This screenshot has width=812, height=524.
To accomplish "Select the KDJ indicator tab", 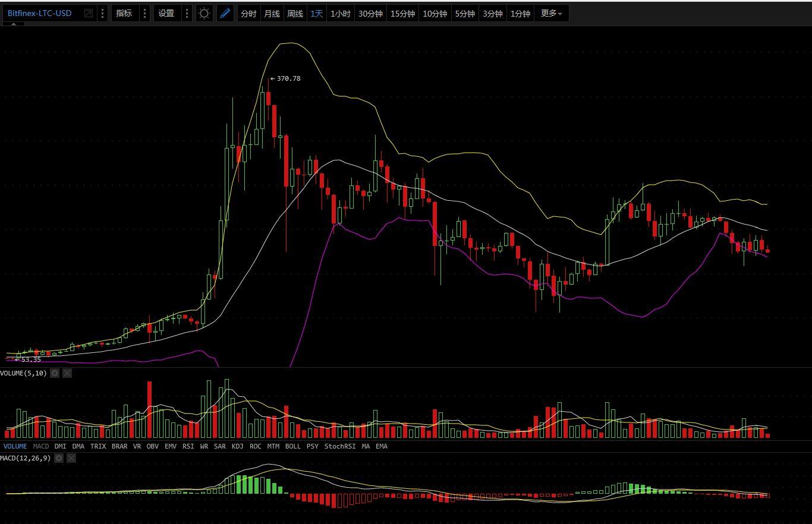I will point(238,446).
